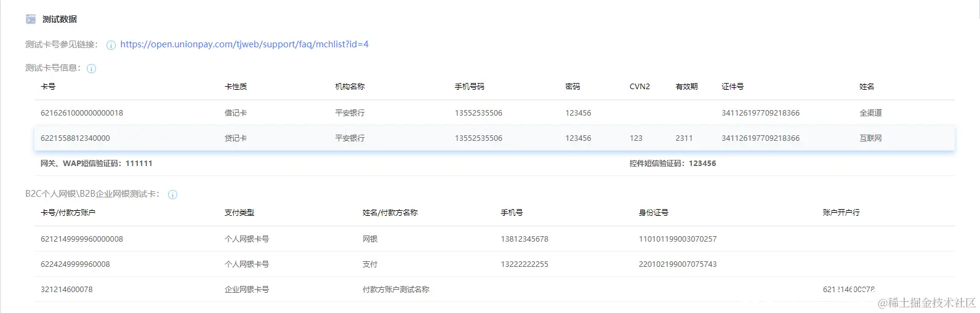This screenshot has height=313, width=980.
Task: Click 平安银行 in the 贷记卡 row
Action: click(350, 138)
